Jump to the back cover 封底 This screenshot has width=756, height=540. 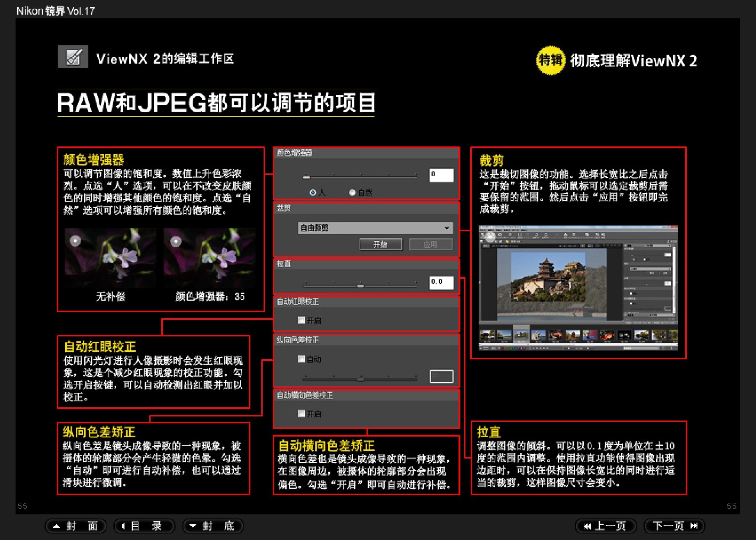coord(213,526)
